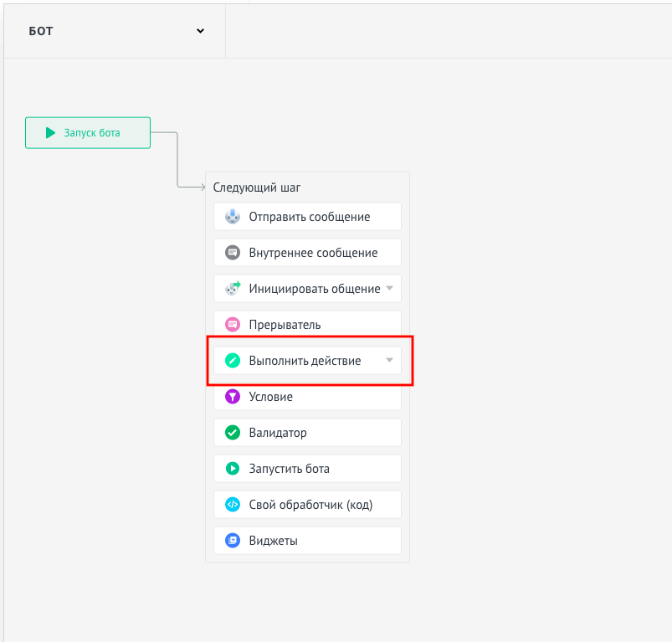Open the Выполнить действие dropdown arrow
This screenshot has height=642, width=672.
coord(390,360)
